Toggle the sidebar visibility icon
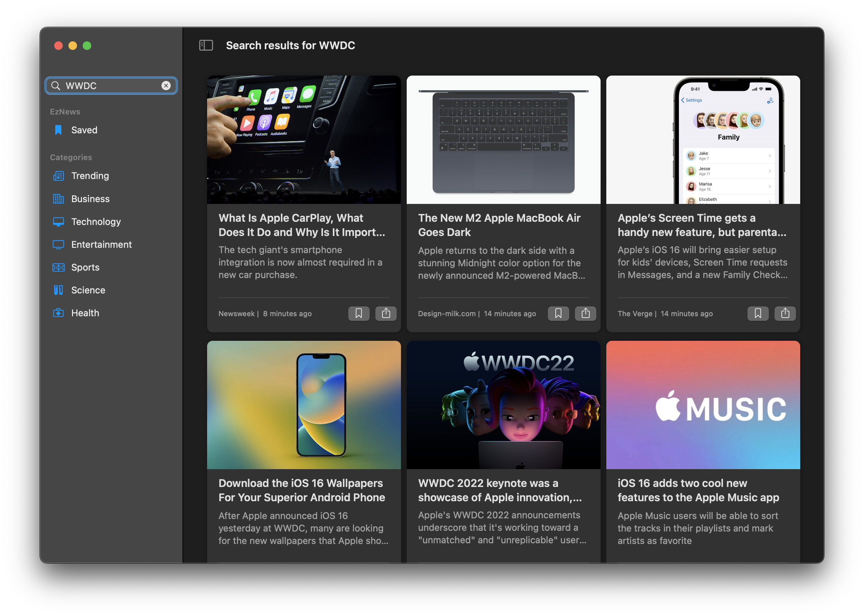The width and height of the screenshot is (864, 616). tap(206, 45)
